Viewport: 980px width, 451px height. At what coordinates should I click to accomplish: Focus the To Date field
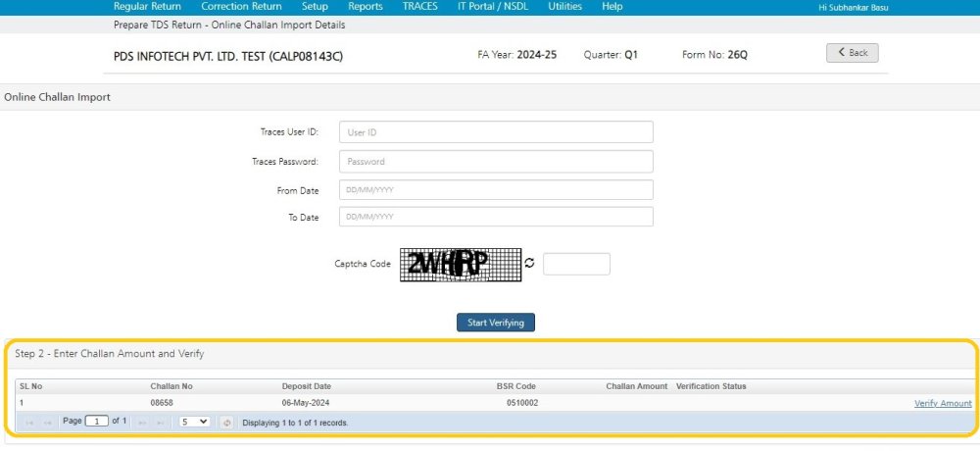pyautogui.click(x=496, y=217)
